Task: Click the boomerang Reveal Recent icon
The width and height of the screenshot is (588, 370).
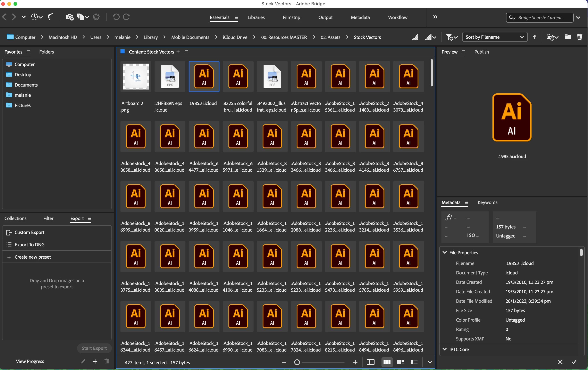Action: tap(50, 17)
